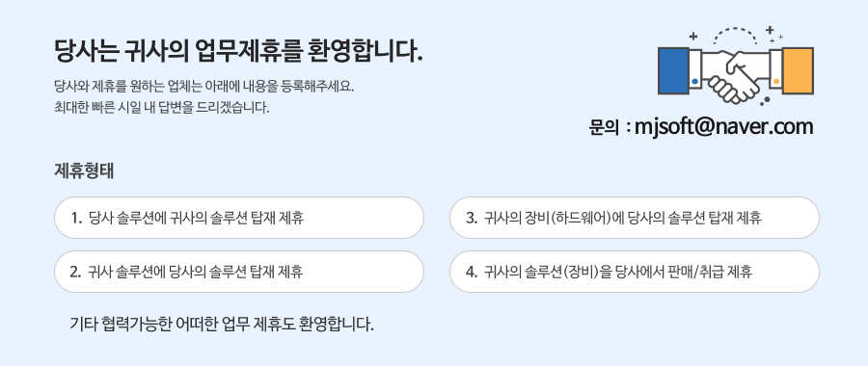Image resolution: width=868 pixels, height=366 pixels.
Task: Click the line 당사와 제휴를 원하는 업체는 아래에 내용을 등록해주세요
Action: pyautogui.click(x=203, y=87)
